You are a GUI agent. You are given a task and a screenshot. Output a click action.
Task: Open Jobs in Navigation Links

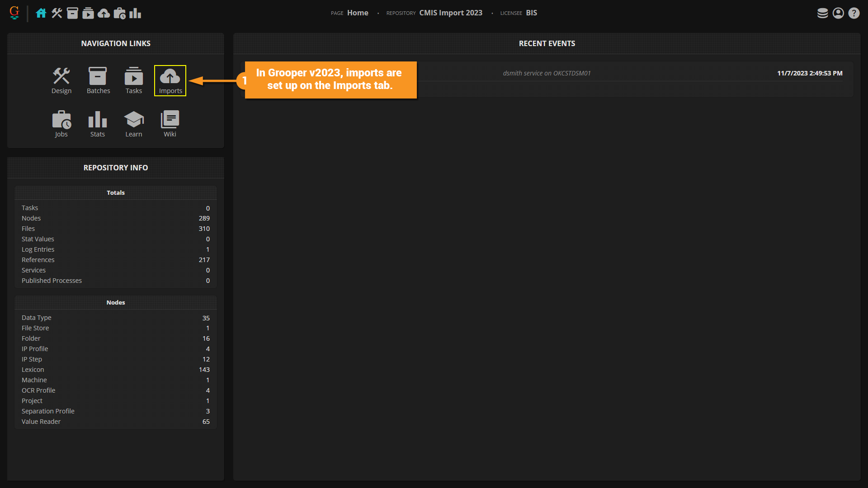(61, 124)
